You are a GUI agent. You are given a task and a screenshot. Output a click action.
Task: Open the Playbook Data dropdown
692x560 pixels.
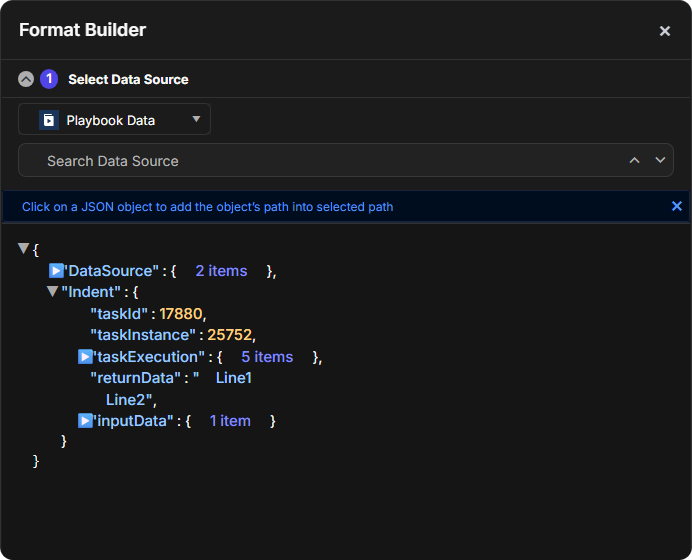[x=114, y=119]
